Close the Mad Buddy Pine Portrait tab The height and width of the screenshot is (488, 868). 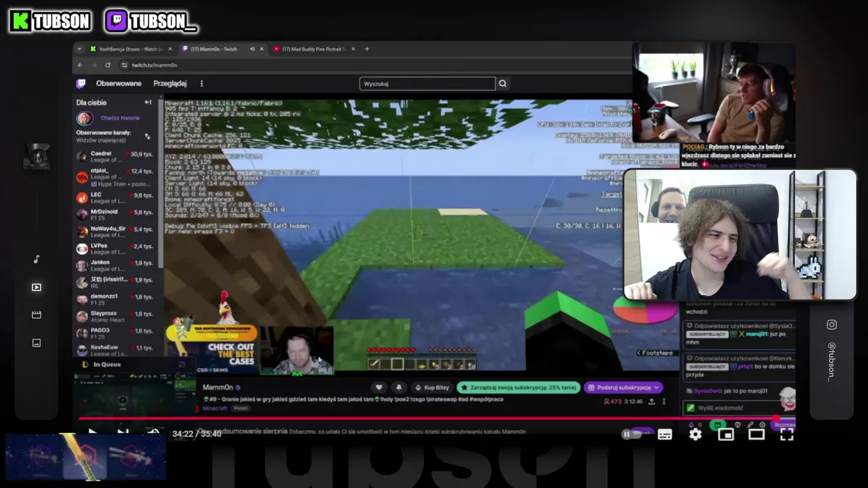(x=353, y=49)
